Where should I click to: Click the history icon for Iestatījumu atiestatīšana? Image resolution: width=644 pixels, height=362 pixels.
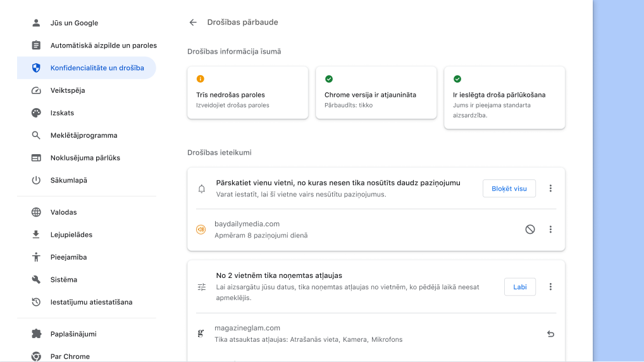[x=36, y=302]
